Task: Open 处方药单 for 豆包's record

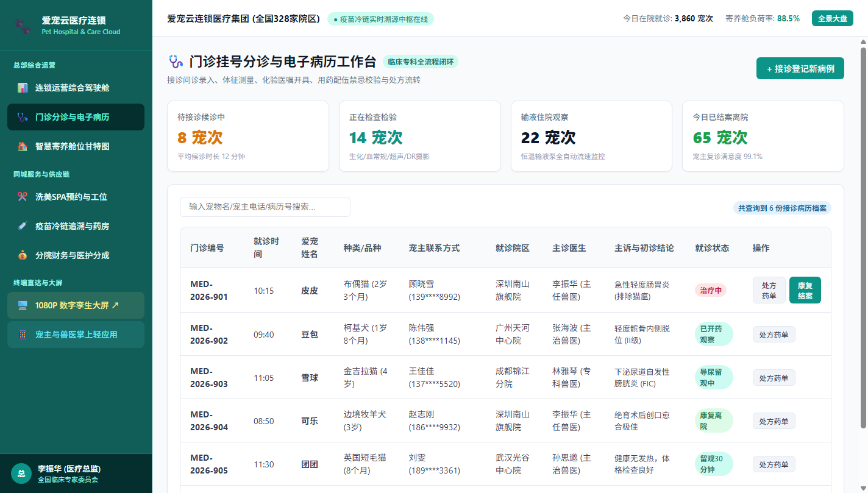Action: click(774, 334)
